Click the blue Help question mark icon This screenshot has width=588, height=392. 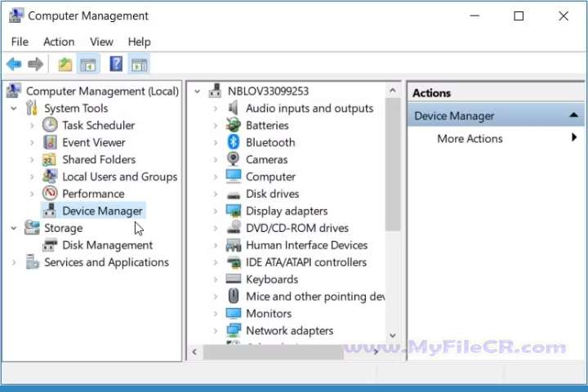(x=116, y=64)
